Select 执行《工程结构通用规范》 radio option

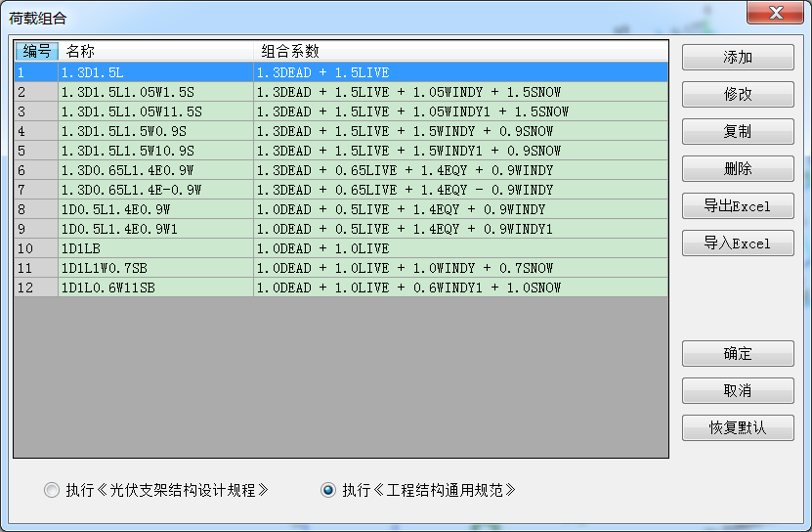328,491
